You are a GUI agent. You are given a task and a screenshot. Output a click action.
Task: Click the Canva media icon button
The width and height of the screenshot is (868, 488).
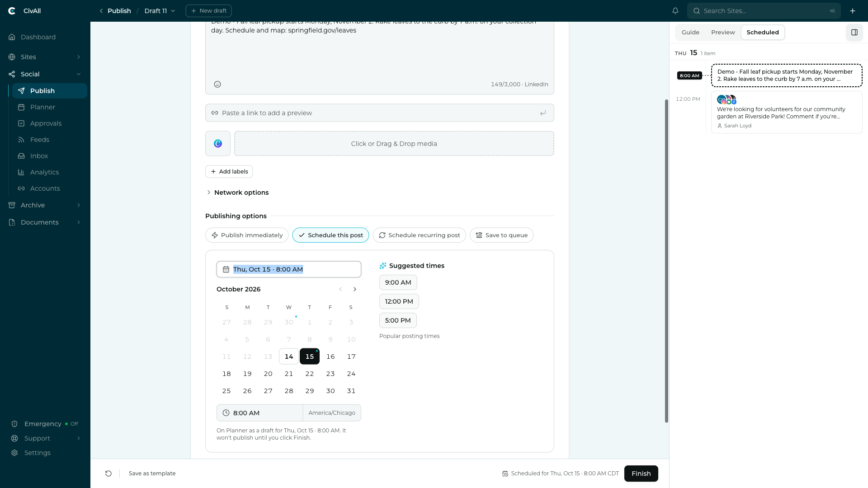click(x=218, y=144)
